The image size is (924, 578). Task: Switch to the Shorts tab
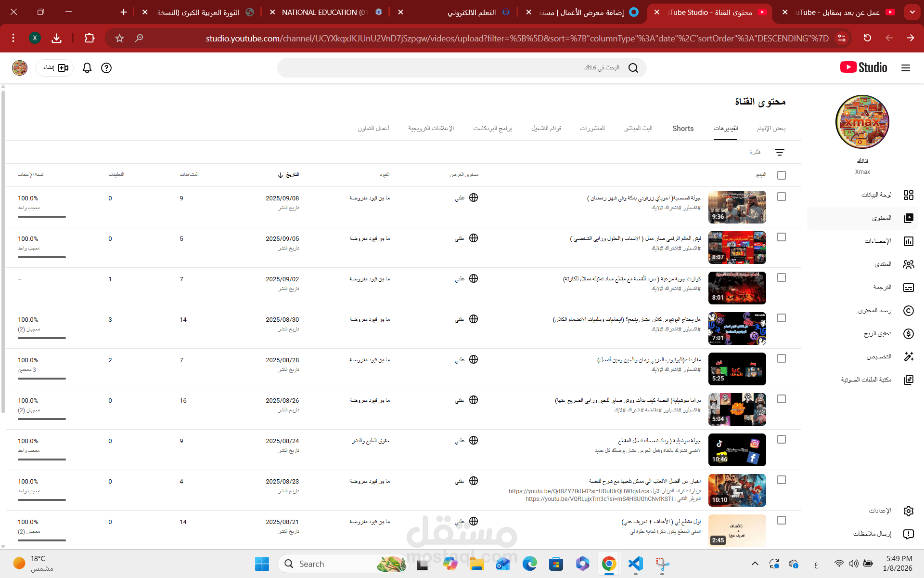682,128
